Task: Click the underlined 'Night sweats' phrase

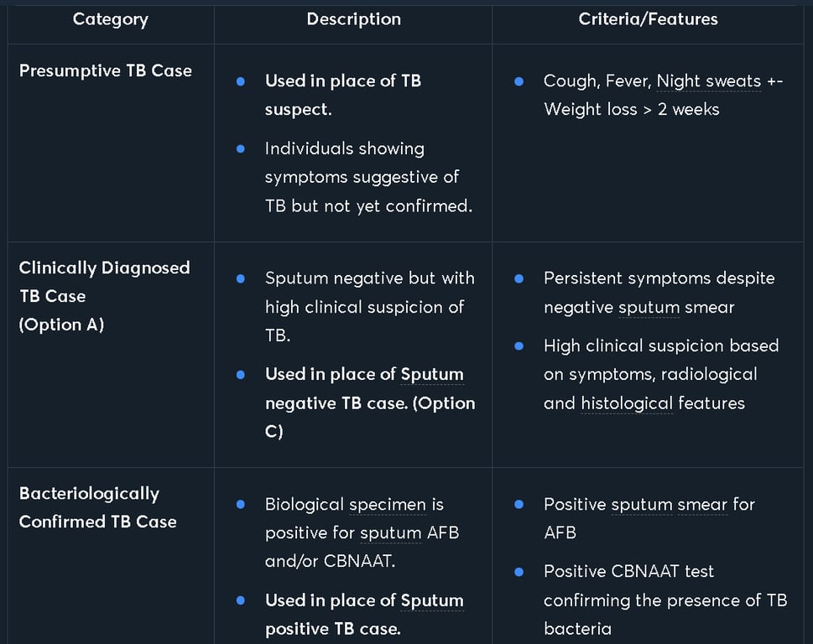Action: (708, 81)
